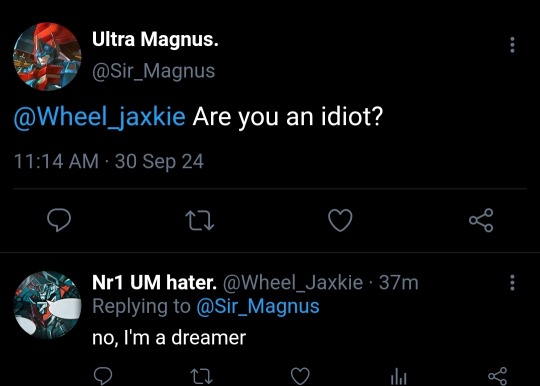Viewport: 540px width, 386px height.
Task: Open the 'no, I'm a dreamer' reply text
Action: pos(169,337)
